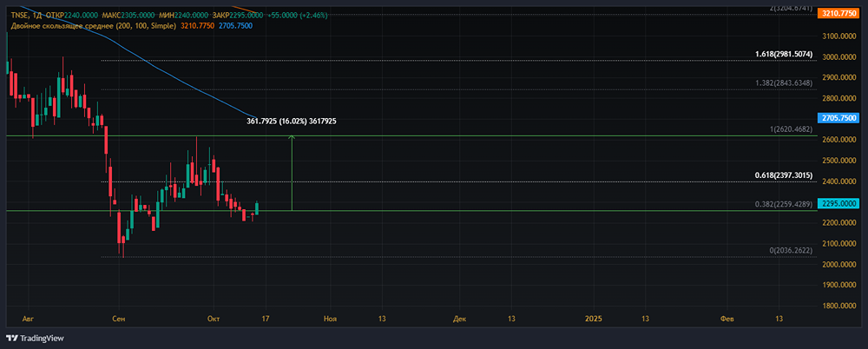Image resolution: width=868 pixels, height=349 pixels.
Task: Click the 1800.0000 price scale tick
Action: click(838, 306)
